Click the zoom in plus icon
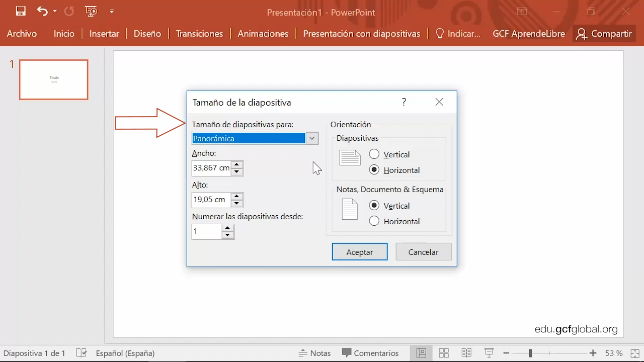This screenshot has height=362, width=644. click(593, 353)
